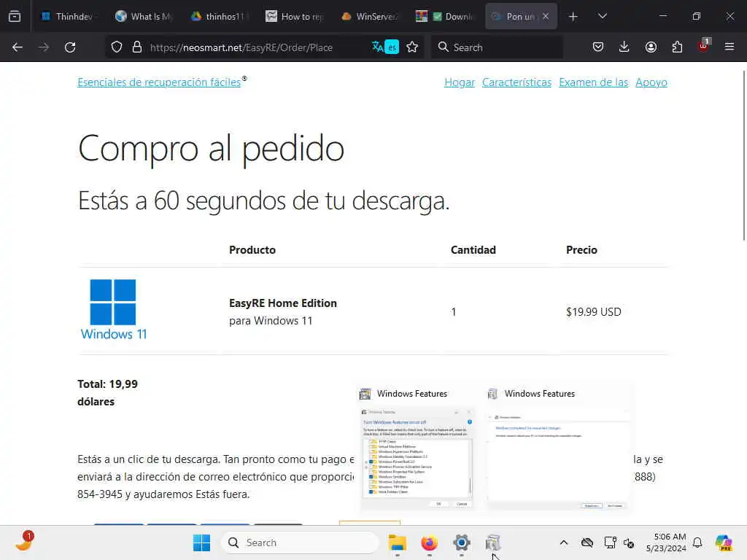This screenshot has width=747, height=560.
Task: Click the Pocket save icon
Action: 598,47
